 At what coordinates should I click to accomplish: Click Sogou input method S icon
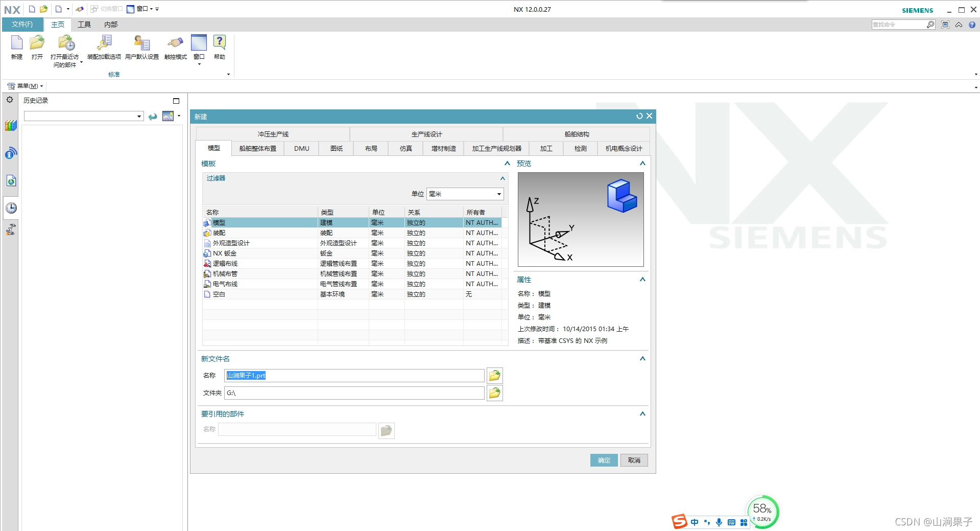click(x=679, y=521)
